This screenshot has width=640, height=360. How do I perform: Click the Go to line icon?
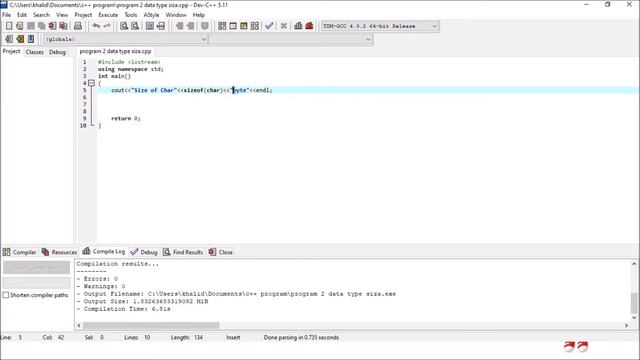click(x=161, y=26)
